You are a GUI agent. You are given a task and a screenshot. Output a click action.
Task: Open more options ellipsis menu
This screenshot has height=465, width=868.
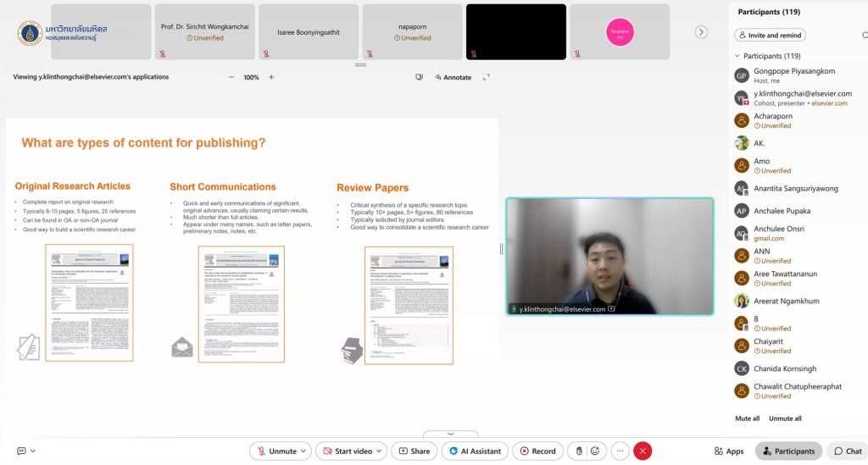tap(620, 451)
